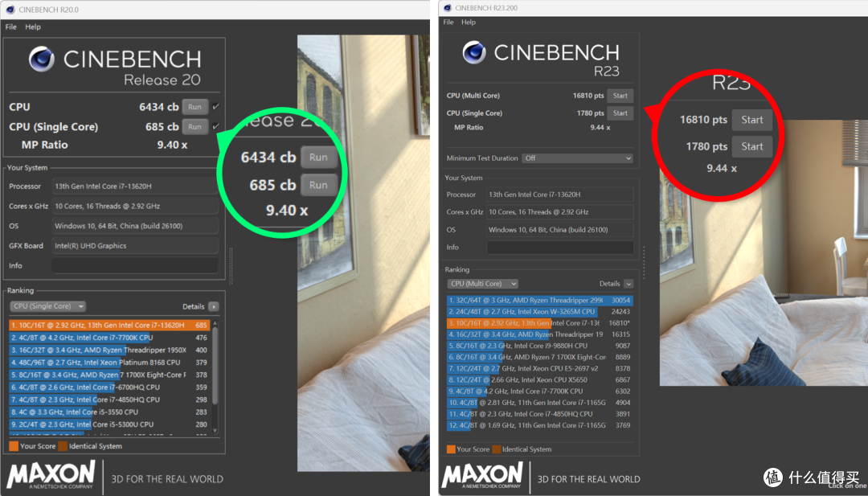This screenshot has height=496, width=868.
Task: Select R23 ranking row i7-1165G7 scoring 4904
Action: (540, 403)
